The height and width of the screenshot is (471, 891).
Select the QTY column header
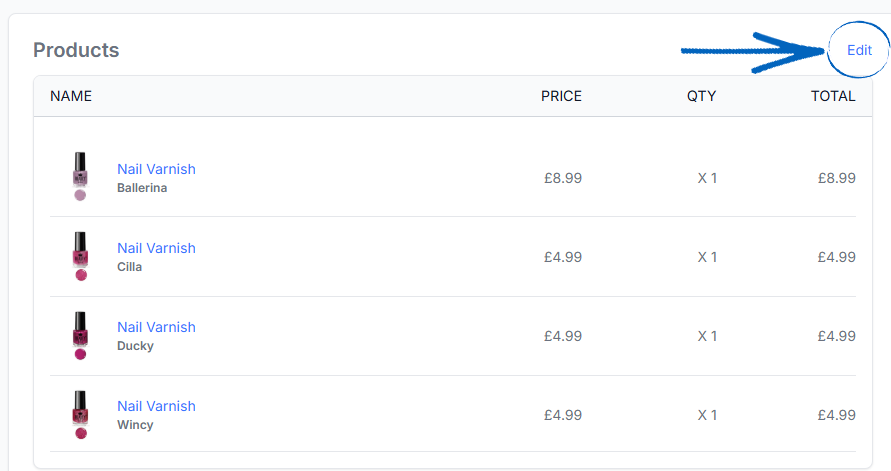[x=701, y=96]
